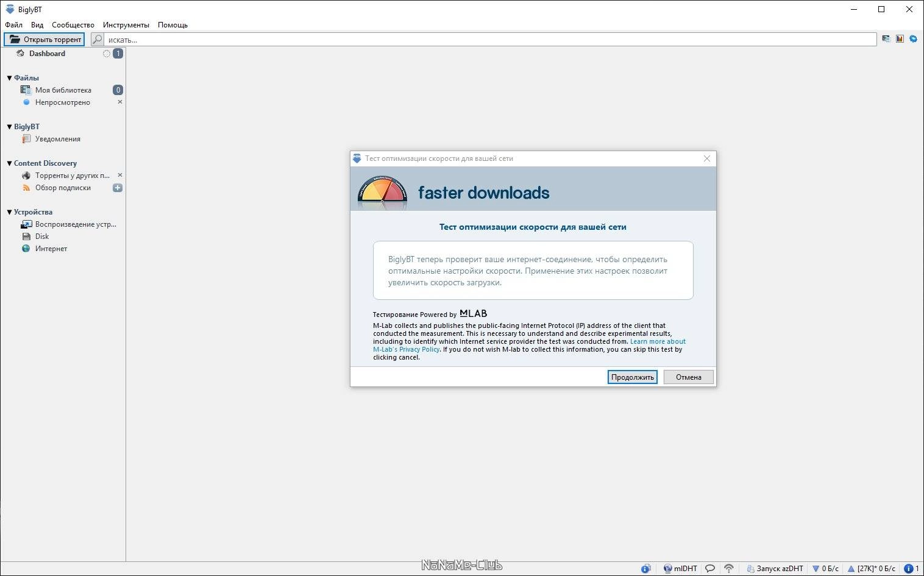Open the chat speech bubble status icon
924x576 pixels.
point(710,569)
